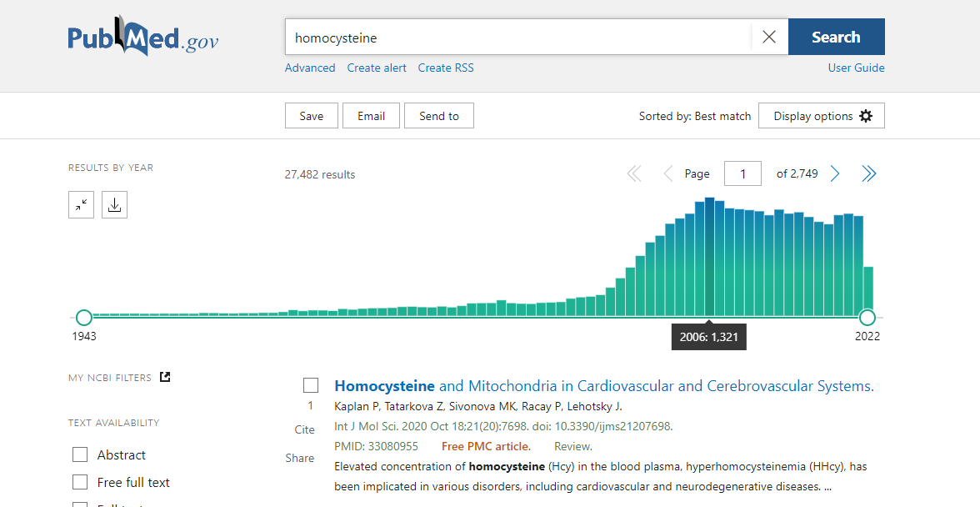Screen dimensions: 980x507
Task: Open the Advanced search link
Action: pos(310,68)
